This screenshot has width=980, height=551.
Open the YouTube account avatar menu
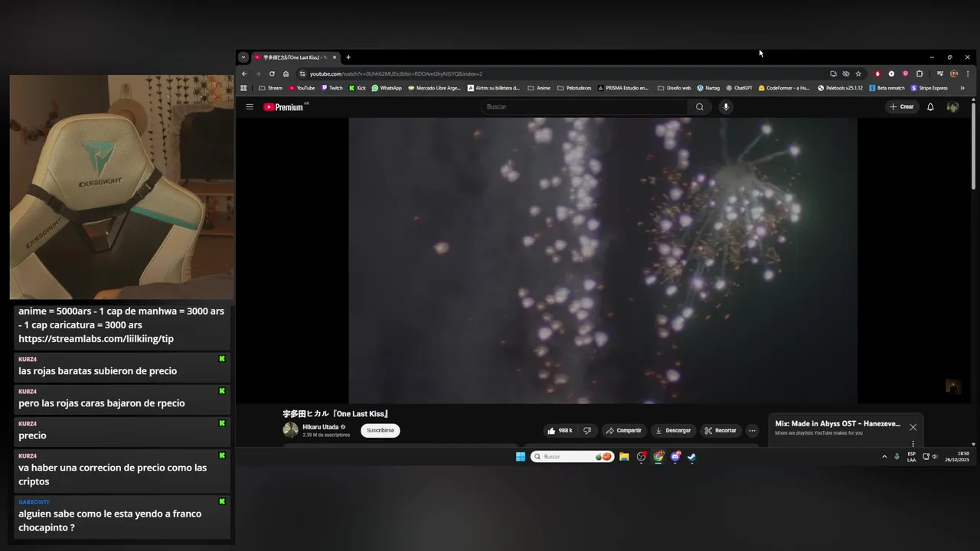point(952,107)
